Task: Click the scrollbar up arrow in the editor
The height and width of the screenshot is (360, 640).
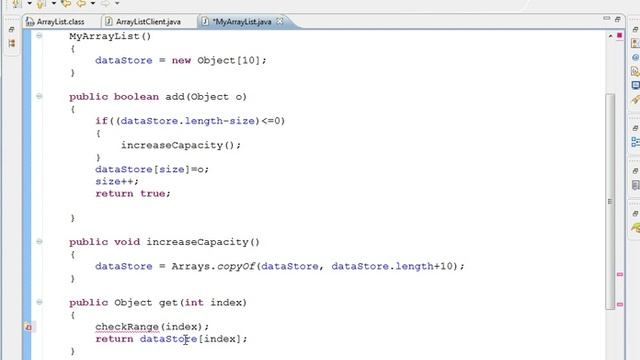Action: click(x=611, y=36)
